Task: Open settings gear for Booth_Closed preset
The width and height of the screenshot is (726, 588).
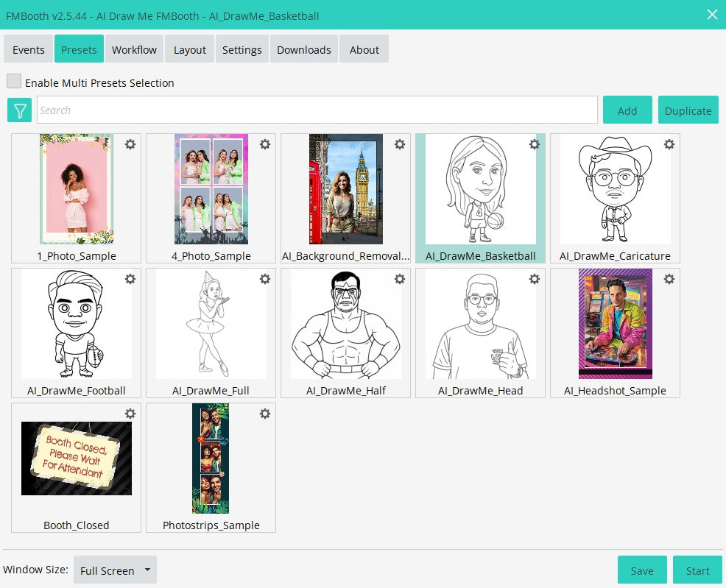Action: (x=130, y=414)
